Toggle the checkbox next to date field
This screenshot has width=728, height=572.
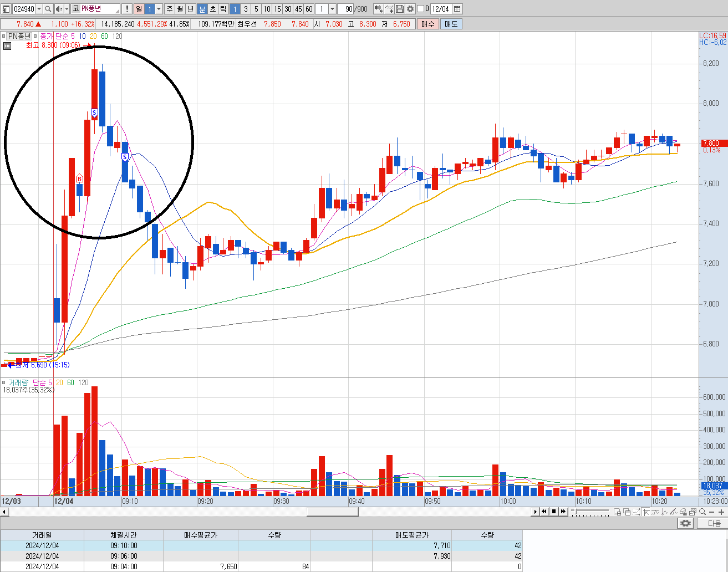pos(420,9)
